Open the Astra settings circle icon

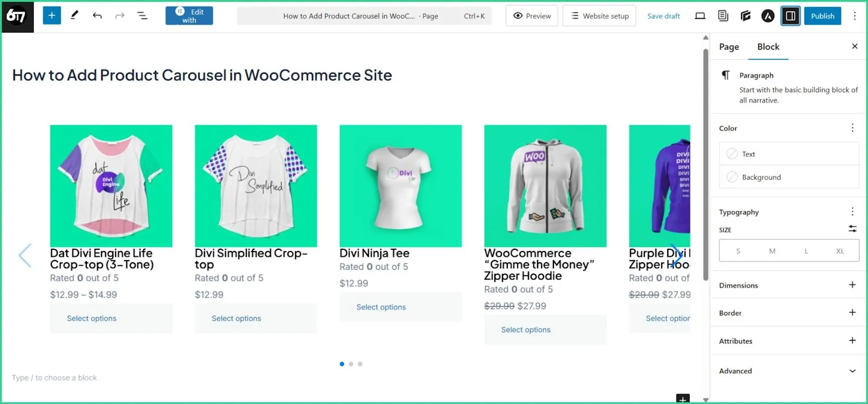[x=768, y=16]
